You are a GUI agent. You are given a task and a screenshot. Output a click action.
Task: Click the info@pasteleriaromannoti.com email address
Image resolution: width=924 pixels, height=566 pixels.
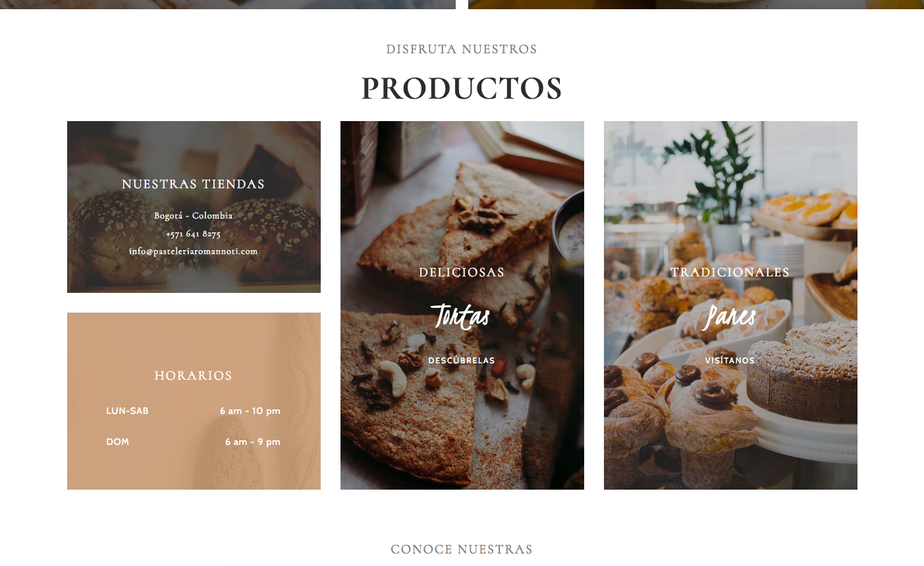[x=194, y=251]
